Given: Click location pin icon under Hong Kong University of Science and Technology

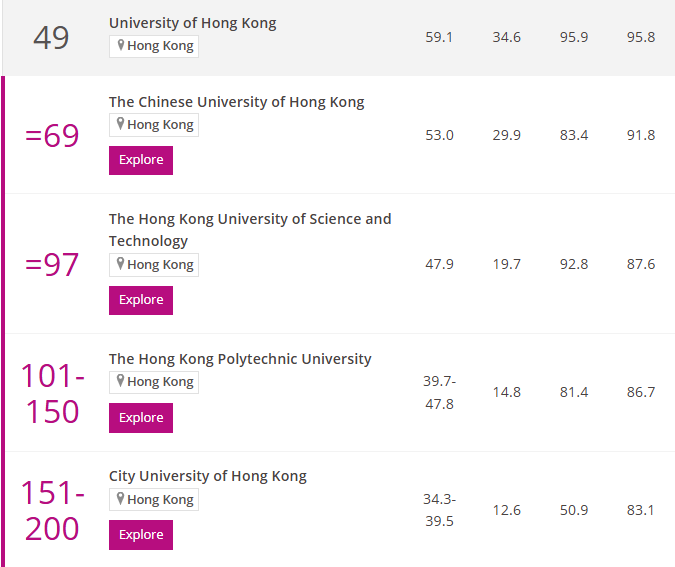Looking at the screenshot, I should coord(121,263).
